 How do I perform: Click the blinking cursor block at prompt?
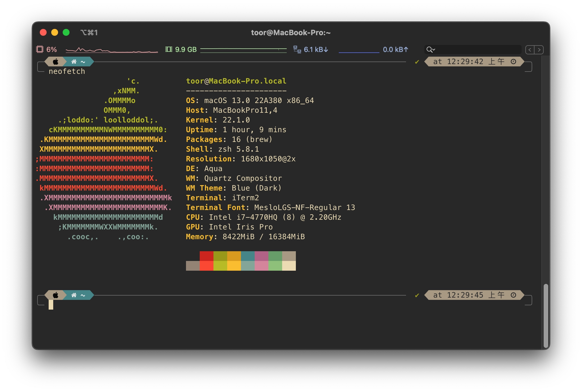click(x=51, y=305)
